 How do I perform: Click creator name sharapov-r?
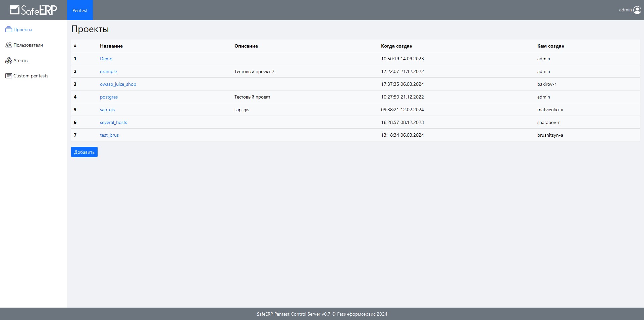click(x=548, y=122)
